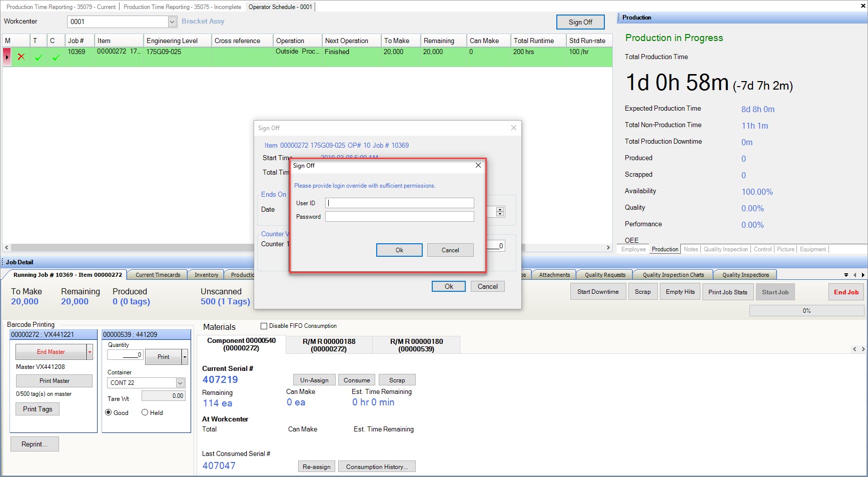
Task: Select R/M R00000180 materials tab
Action: tap(416, 345)
